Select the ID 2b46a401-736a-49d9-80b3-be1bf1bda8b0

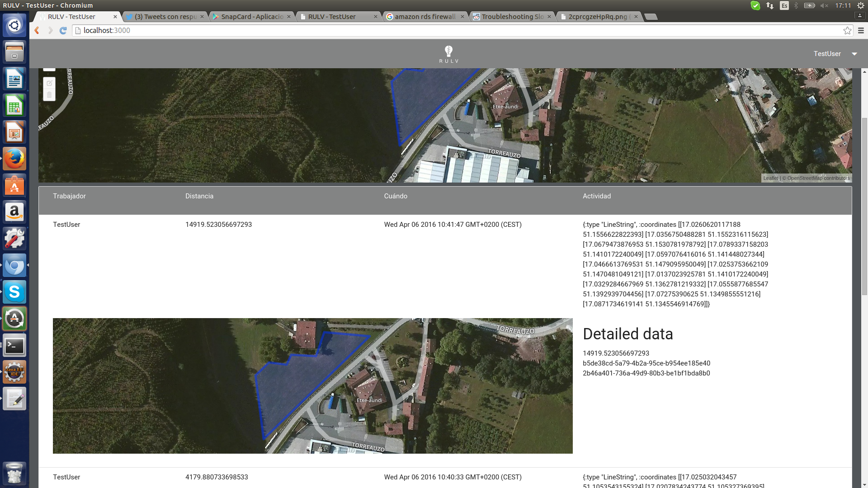(x=646, y=373)
